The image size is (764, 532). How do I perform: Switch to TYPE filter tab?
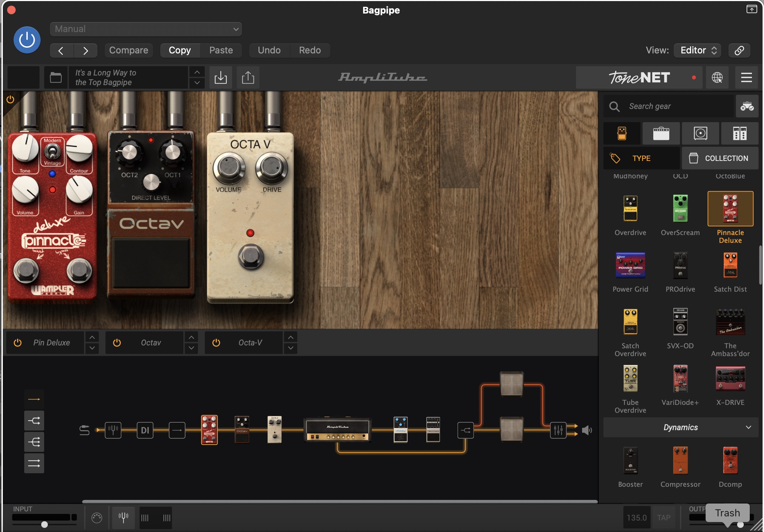[x=642, y=158]
